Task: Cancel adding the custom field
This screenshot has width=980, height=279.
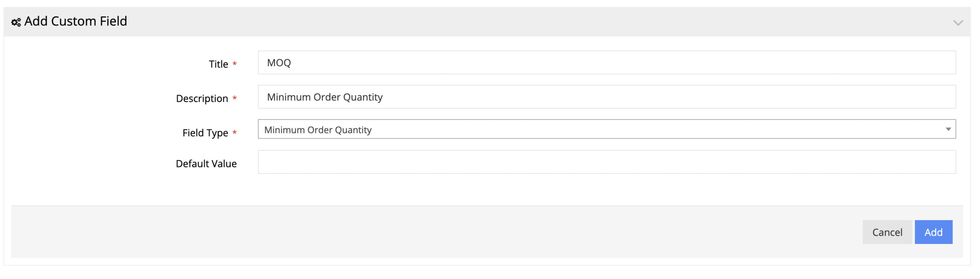Action: pos(887,232)
